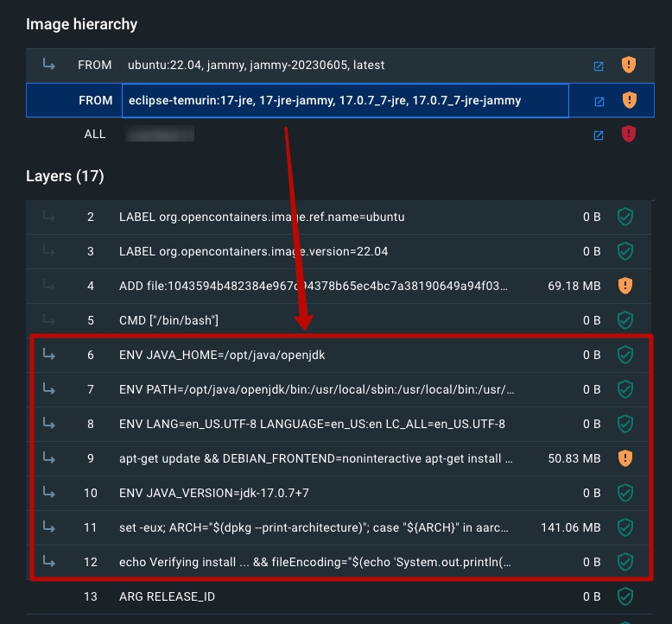Click orange warning shield on eclipse-temurin row
The image size is (672, 624).
point(629,100)
